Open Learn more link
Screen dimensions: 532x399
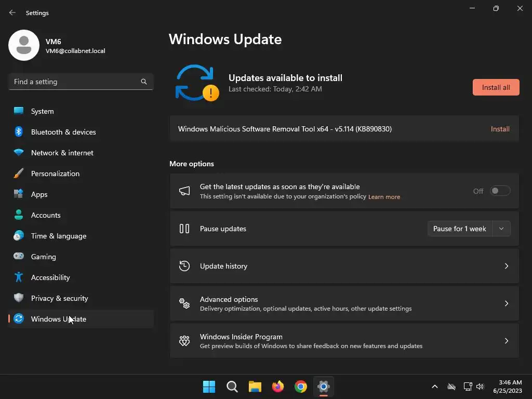[x=384, y=197]
